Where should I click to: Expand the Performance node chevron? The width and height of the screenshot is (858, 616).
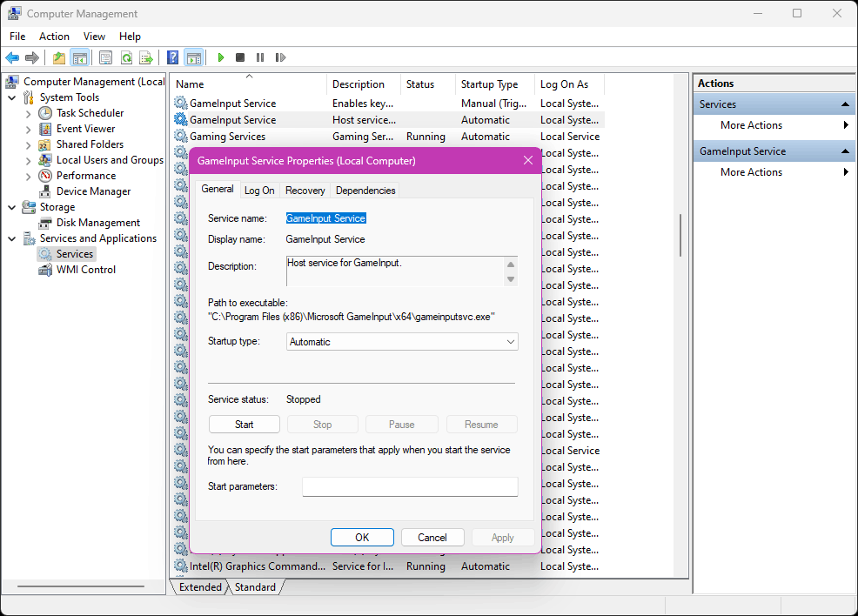coord(29,177)
